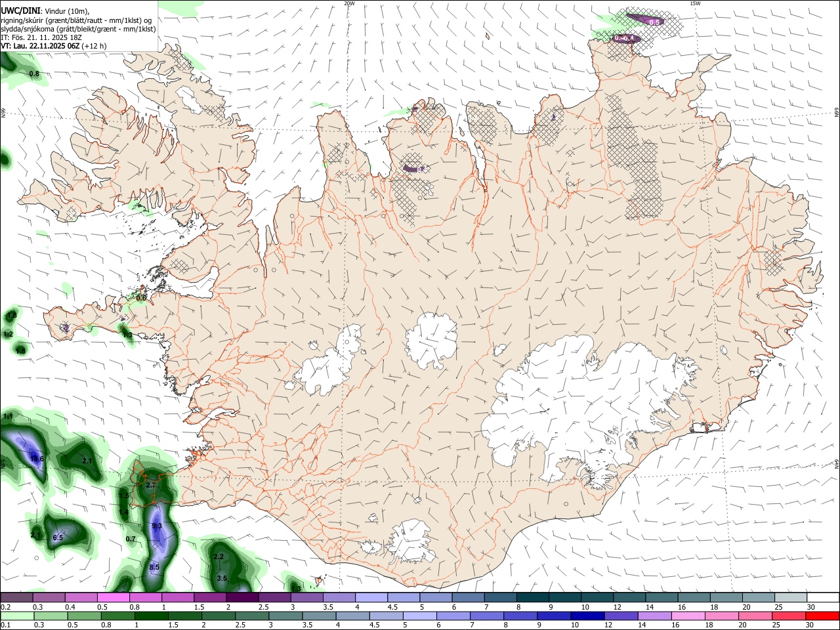The image size is (840, 630).
Task: Click the pale grey snow legend swatch
Action: [x=791, y=597]
